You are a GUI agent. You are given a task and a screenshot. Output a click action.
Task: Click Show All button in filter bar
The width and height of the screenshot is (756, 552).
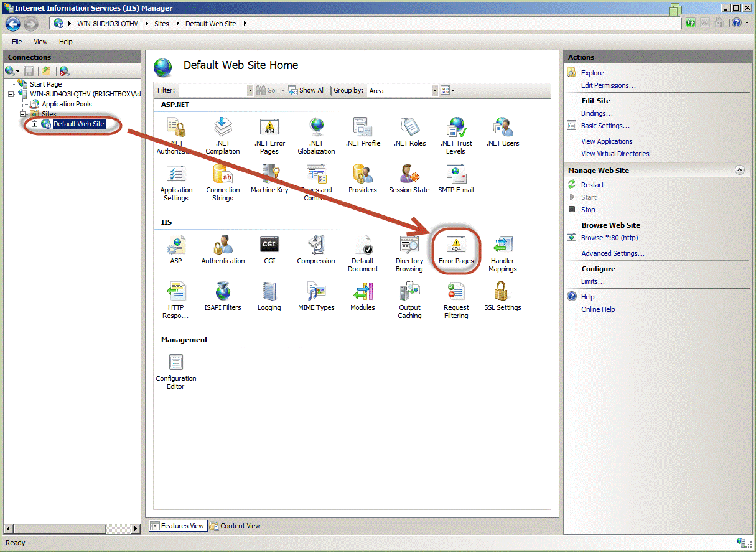[307, 90]
